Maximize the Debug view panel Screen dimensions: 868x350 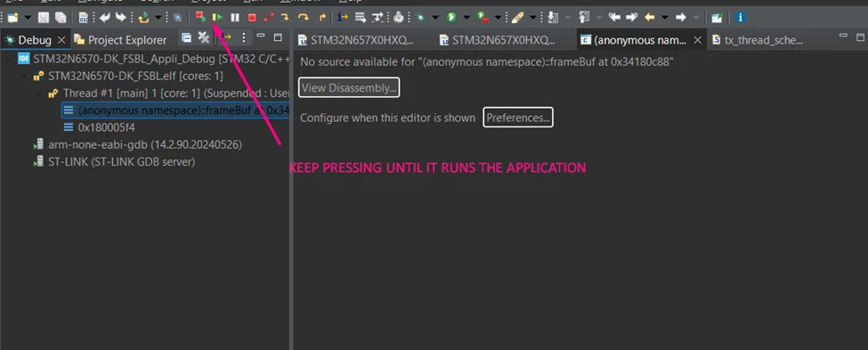[x=278, y=37]
